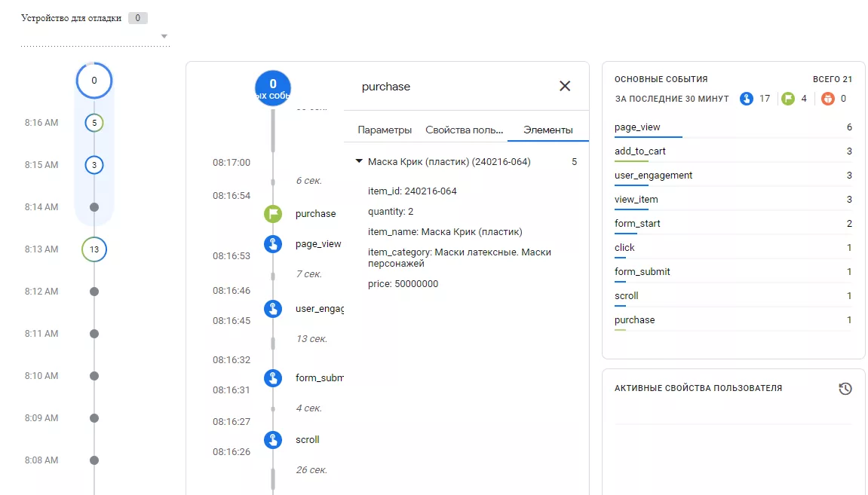This screenshot has height=495, width=868.
Task: Click the item_category Маски латексные text
Action: pos(459,258)
